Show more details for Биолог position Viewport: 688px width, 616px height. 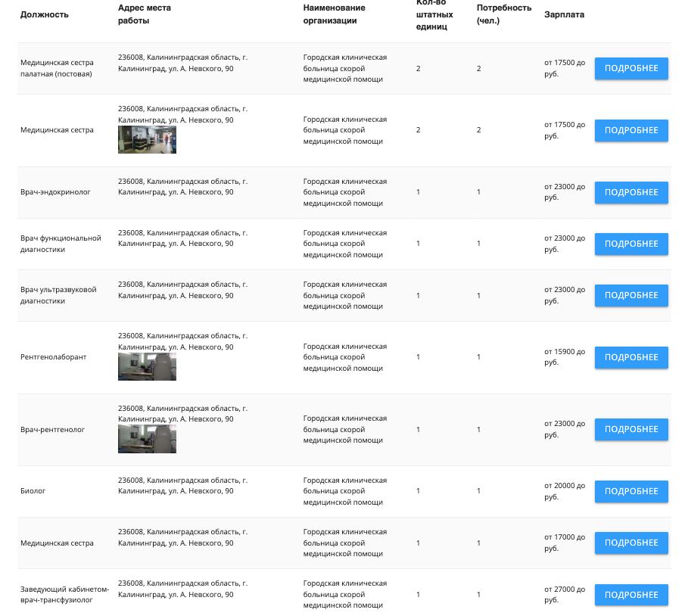pos(630,491)
